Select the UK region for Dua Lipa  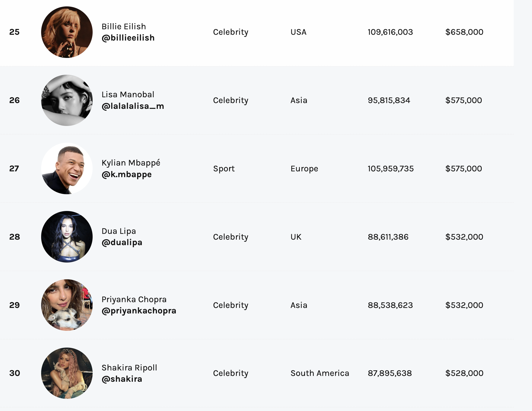point(296,237)
